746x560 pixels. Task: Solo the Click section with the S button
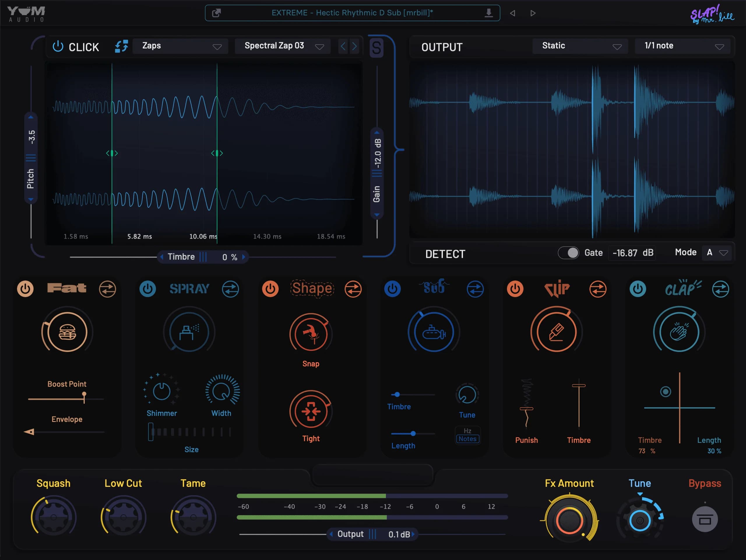pyautogui.click(x=376, y=48)
